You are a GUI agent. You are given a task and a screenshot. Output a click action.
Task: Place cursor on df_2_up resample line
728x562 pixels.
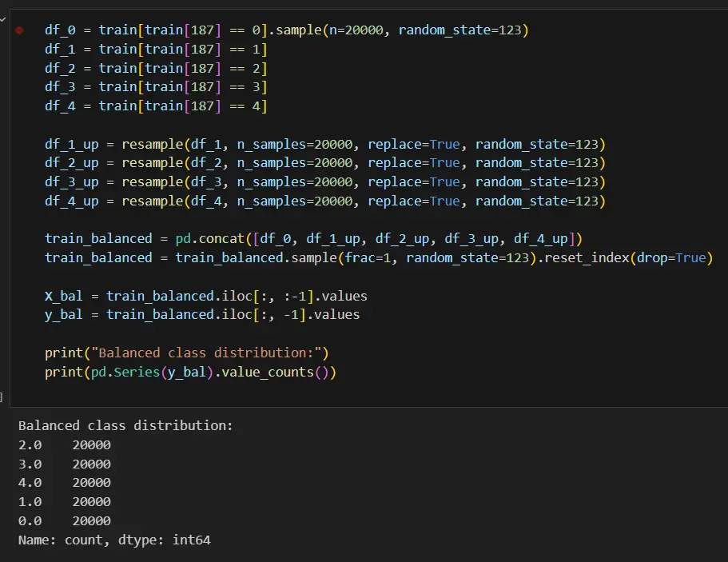click(x=325, y=163)
